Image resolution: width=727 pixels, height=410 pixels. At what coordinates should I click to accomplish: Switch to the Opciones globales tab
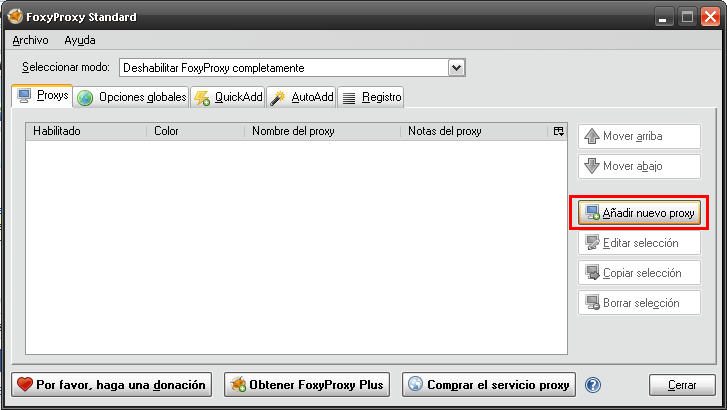point(132,97)
